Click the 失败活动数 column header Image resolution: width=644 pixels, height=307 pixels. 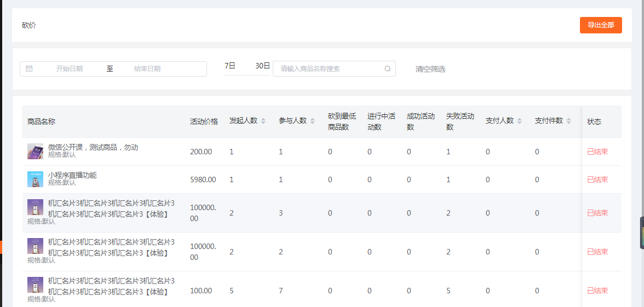tap(460, 121)
